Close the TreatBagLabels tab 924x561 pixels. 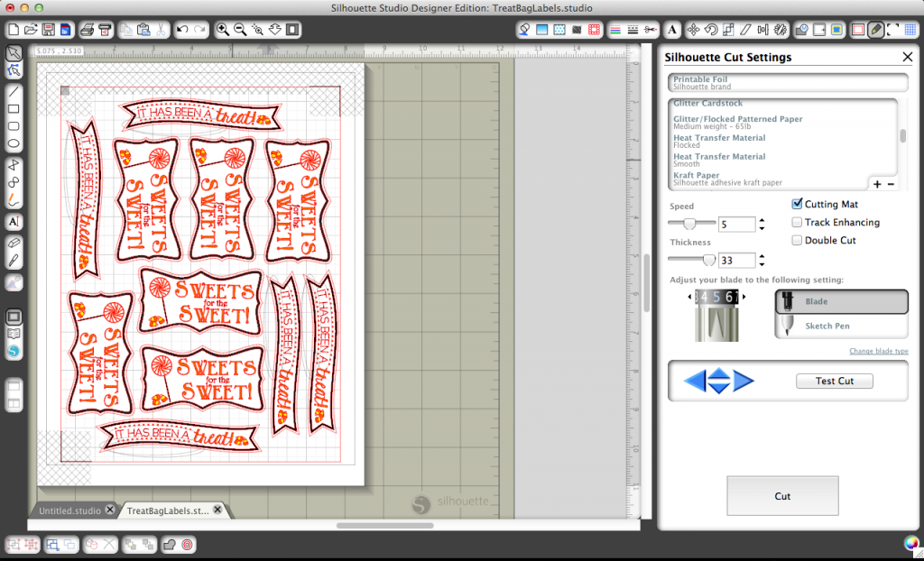tap(217, 510)
